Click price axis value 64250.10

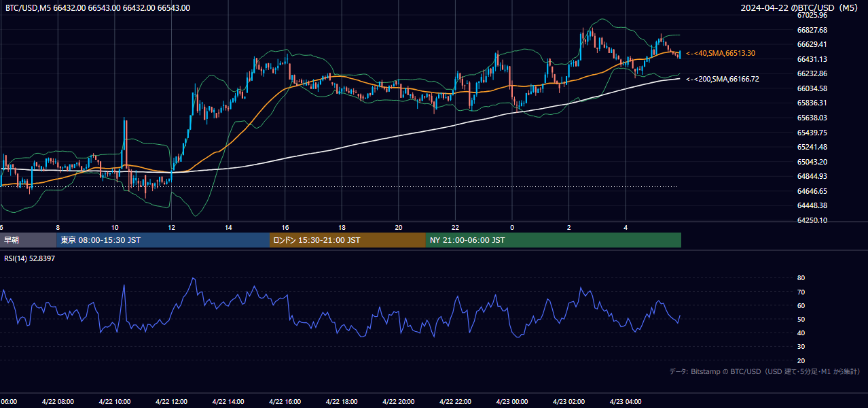tap(812, 220)
